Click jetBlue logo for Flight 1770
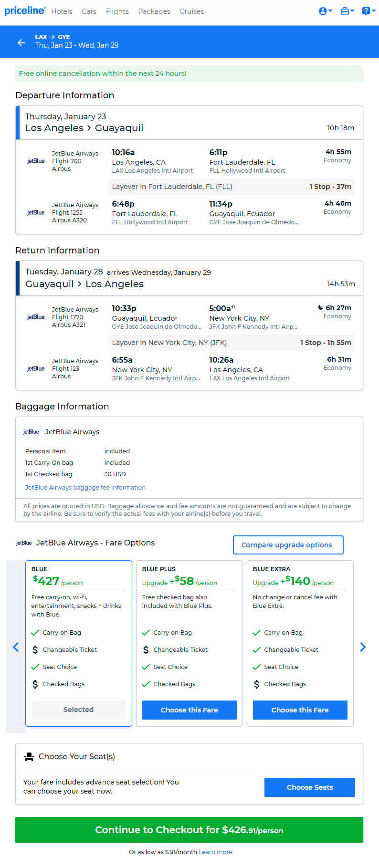This screenshot has height=868, width=379. (36, 317)
